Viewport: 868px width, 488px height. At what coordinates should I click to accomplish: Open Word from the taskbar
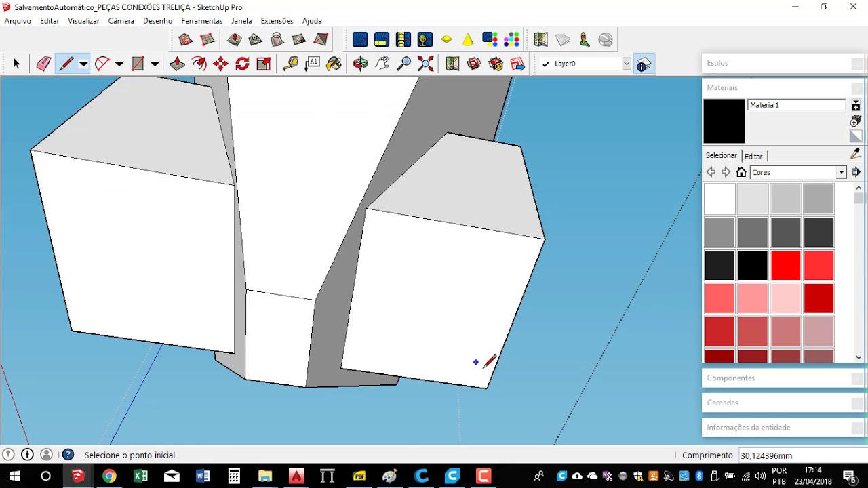coord(203,476)
